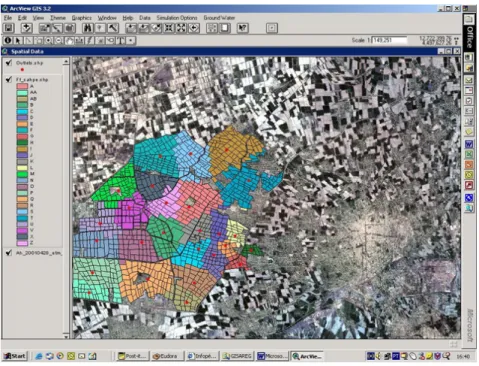Select the Pointer arrow tool
The height and width of the screenshot is (366, 479).
pos(18,41)
